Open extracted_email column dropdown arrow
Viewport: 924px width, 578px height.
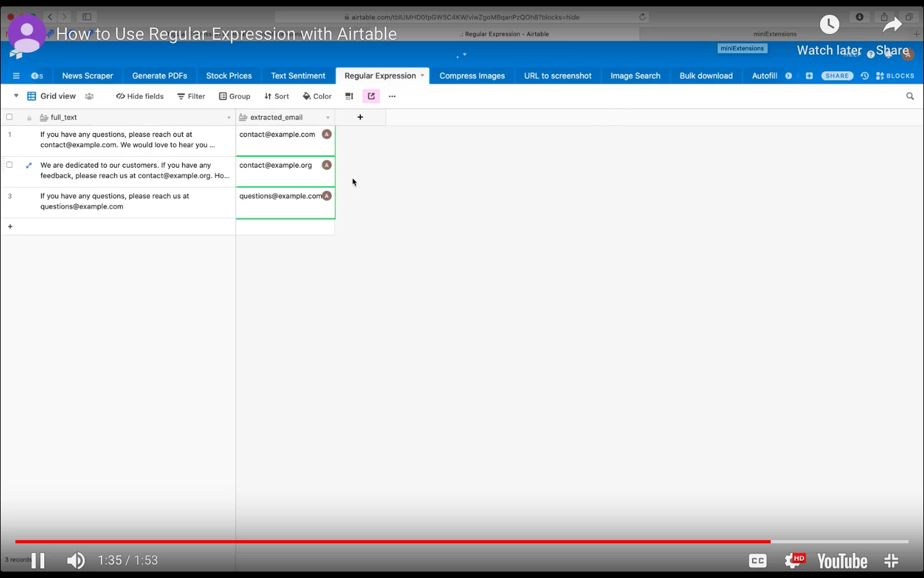(328, 118)
